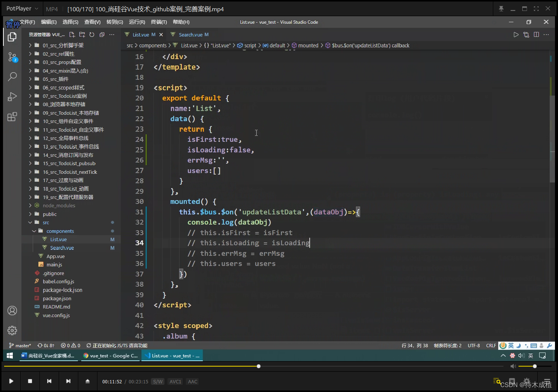Refresh the explorer tree

(92, 35)
